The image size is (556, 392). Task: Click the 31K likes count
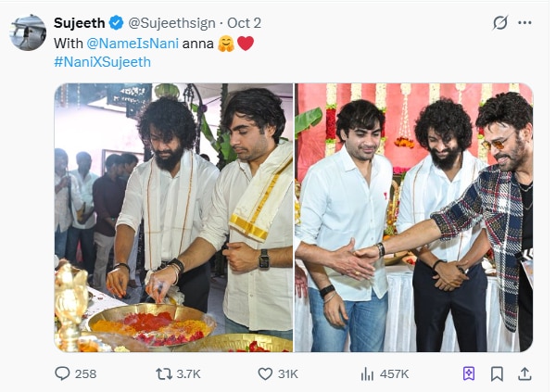point(287,373)
